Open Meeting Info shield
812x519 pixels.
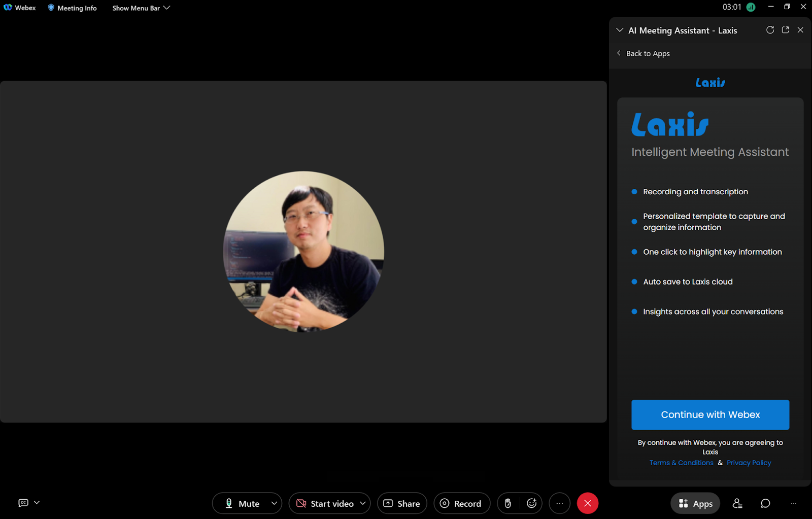(x=72, y=8)
